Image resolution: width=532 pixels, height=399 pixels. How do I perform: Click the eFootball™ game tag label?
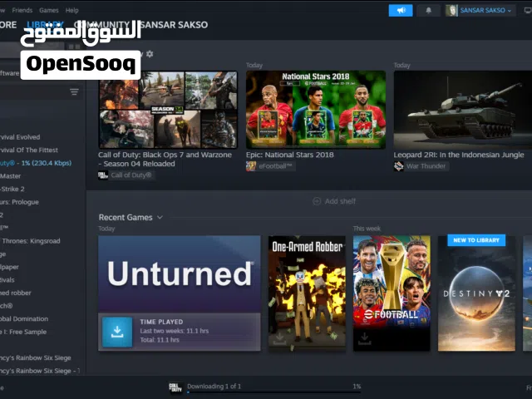(275, 166)
